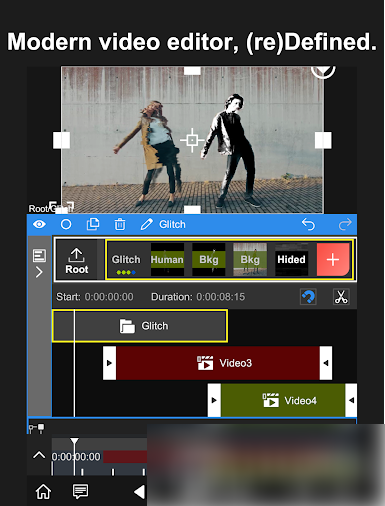Image resolution: width=385 pixels, height=506 pixels.
Task: Select the first Bkg layer thumbnail
Action: tap(209, 260)
